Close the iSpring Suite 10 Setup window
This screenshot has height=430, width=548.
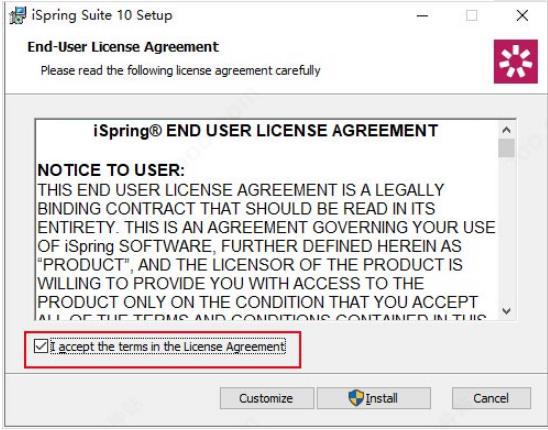tap(522, 16)
